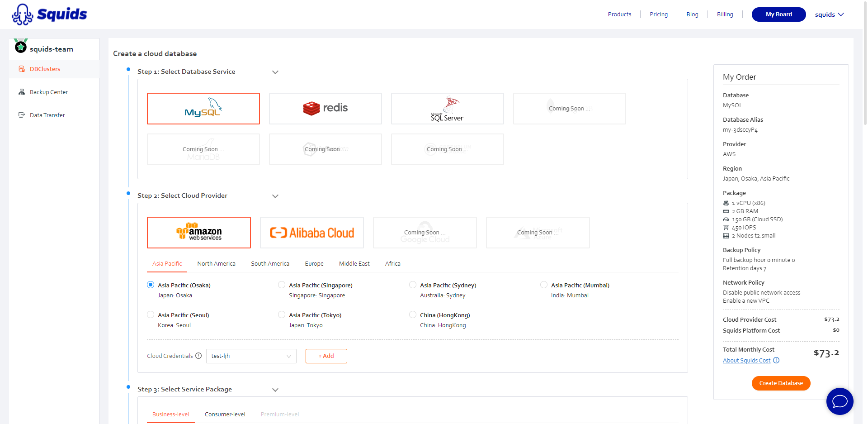Open the squids account dropdown

829,14
